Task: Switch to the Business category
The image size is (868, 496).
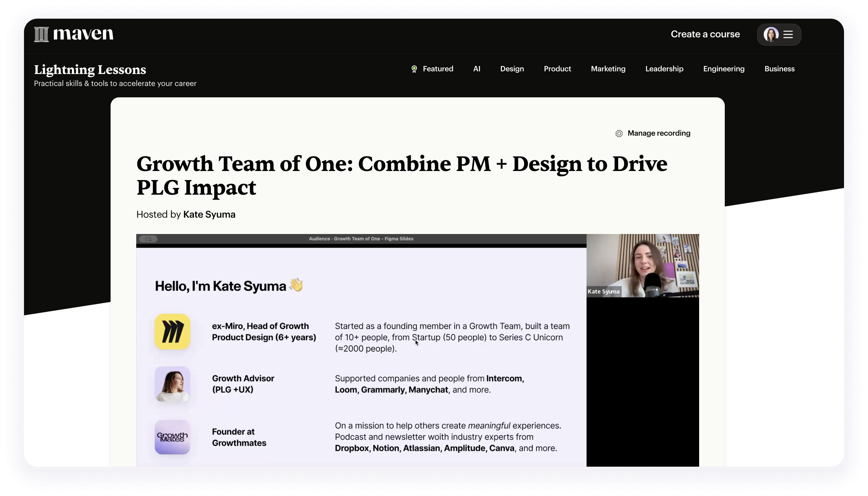Action: click(779, 69)
